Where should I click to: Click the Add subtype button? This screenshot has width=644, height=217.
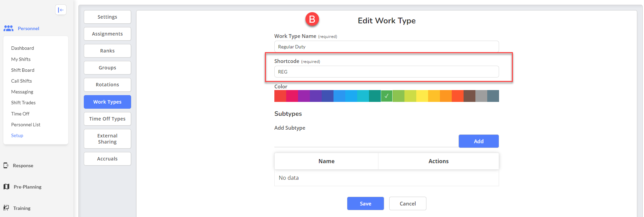click(x=478, y=141)
